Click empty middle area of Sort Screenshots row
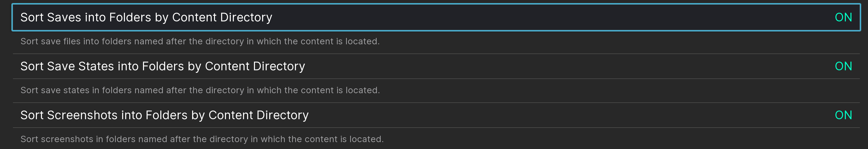 pyautogui.click(x=539, y=115)
